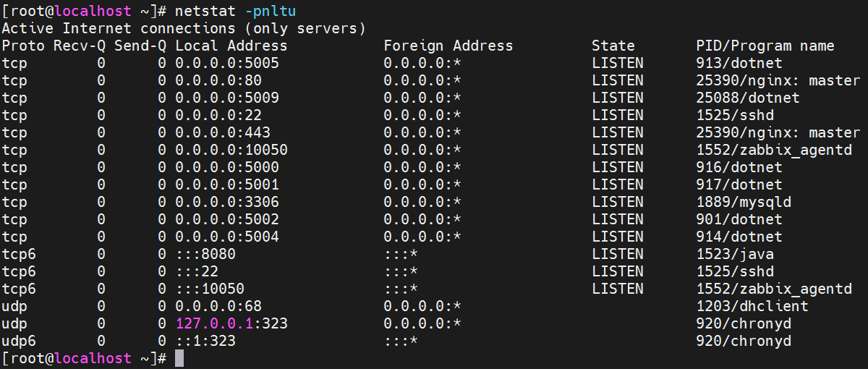Click the Foreign Address column header
The image size is (868, 369).
[x=448, y=46]
